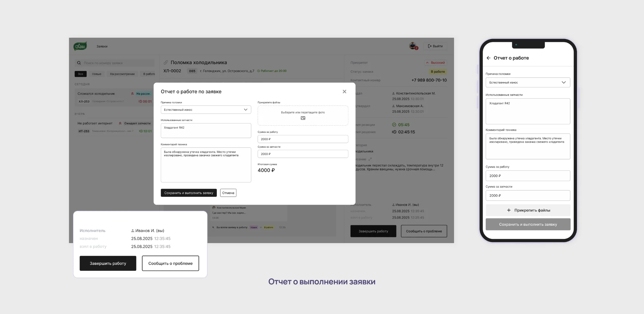This screenshot has height=314, width=644.
Task: Open the user avatar with notification badge
Action: click(x=413, y=46)
